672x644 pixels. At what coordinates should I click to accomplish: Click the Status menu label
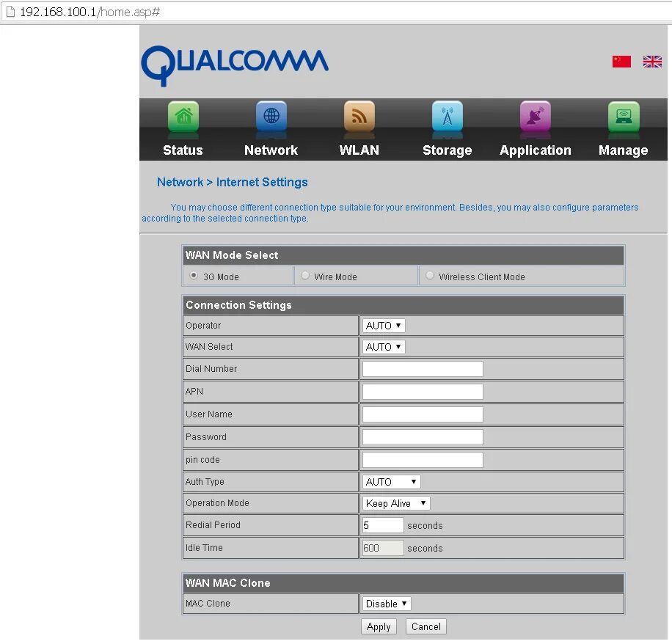click(183, 150)
